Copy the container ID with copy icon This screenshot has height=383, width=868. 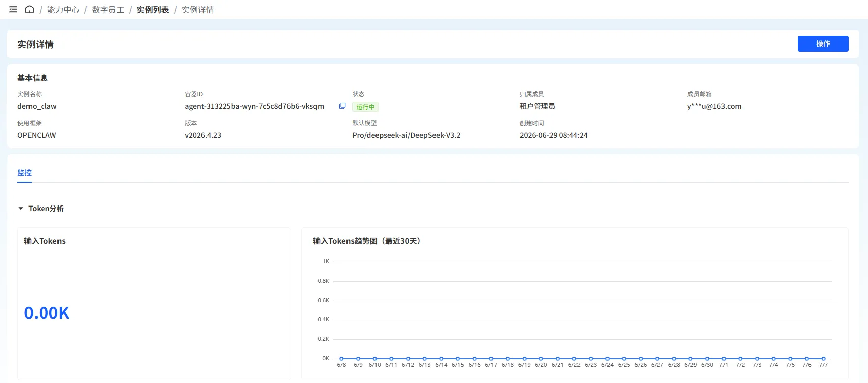pos(342,106)
